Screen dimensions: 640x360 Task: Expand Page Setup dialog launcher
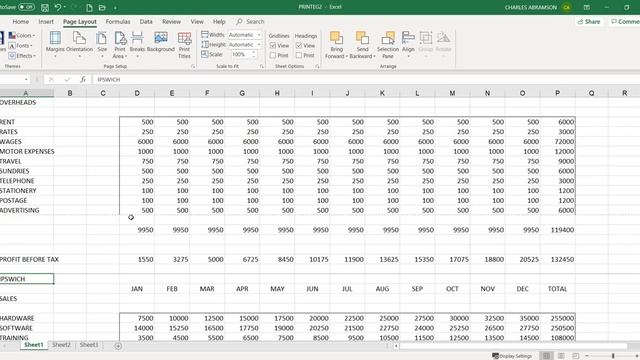193,66
